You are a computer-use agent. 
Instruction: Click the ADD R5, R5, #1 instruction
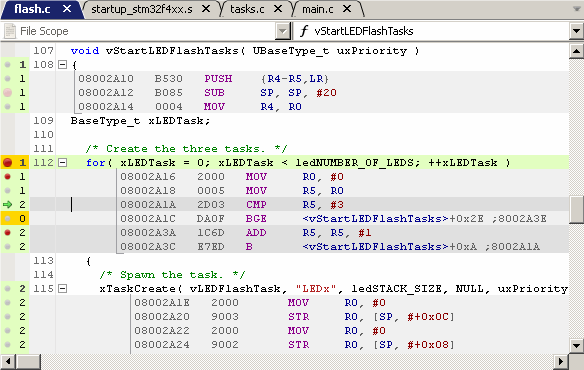(x=308, y=233)
